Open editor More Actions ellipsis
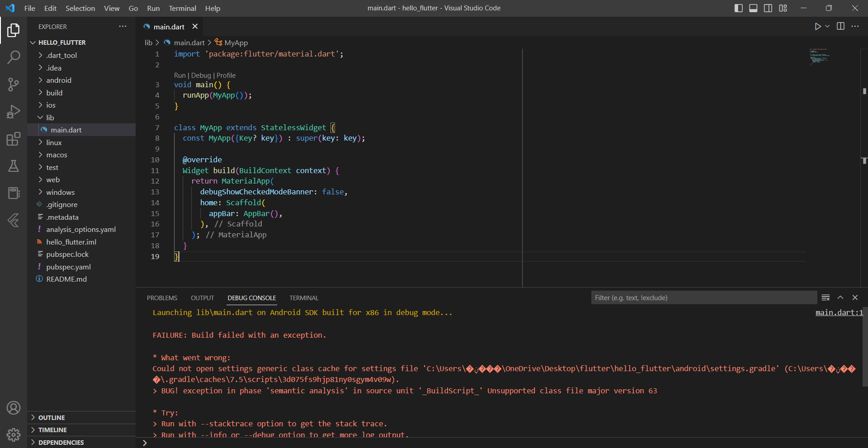The height and width of the screenshot is (448, 868). coord(855,26)
